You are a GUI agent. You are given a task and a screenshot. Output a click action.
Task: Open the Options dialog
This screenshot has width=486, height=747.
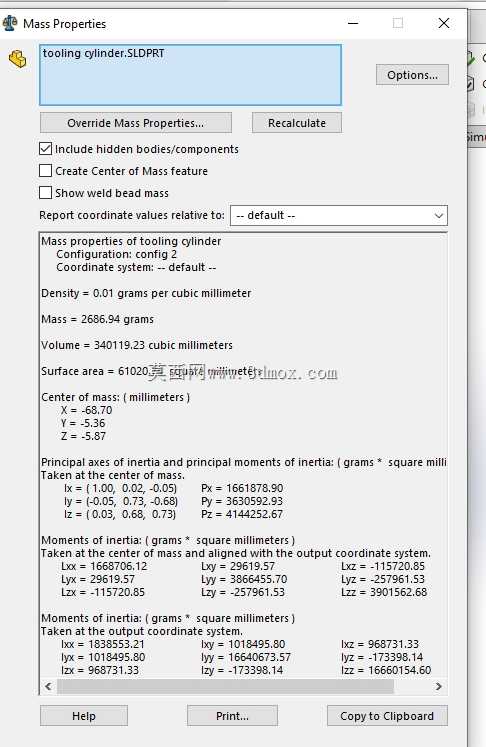[412, 75]
